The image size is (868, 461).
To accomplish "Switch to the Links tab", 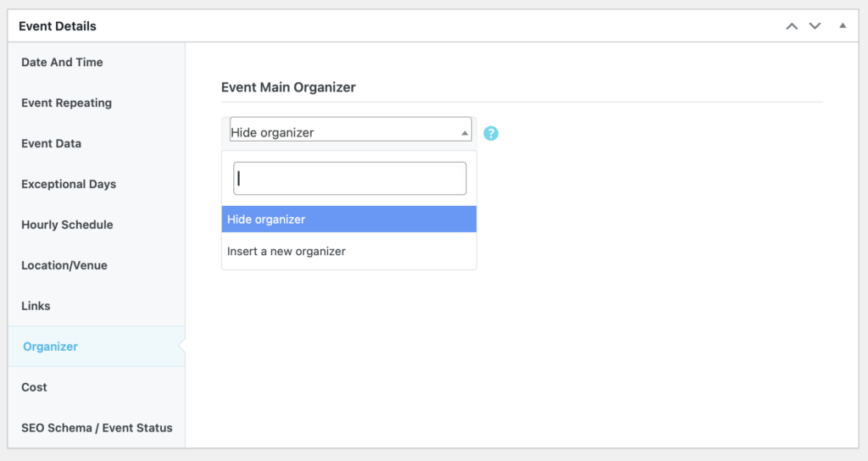I will pos(36,307).
